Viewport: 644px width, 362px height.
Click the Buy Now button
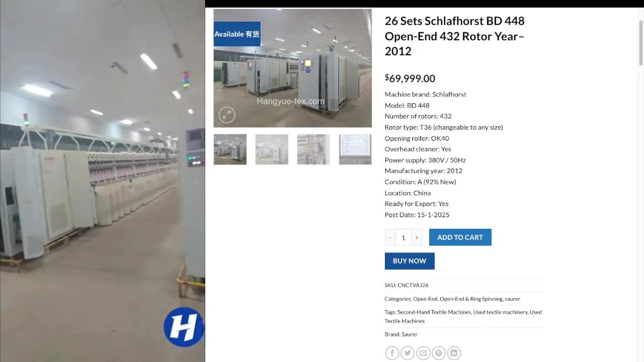coord(410,261)
